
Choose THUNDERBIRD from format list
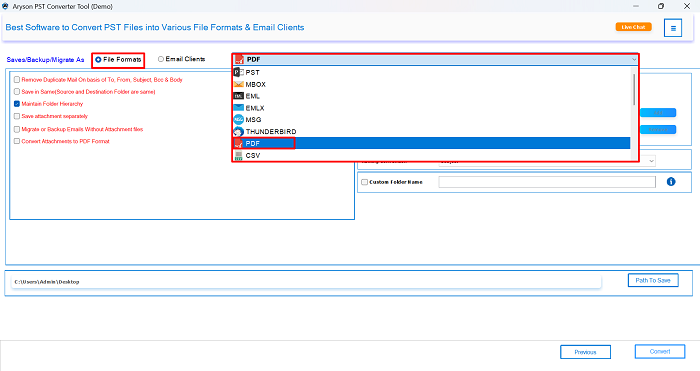[x=431, y=132]
